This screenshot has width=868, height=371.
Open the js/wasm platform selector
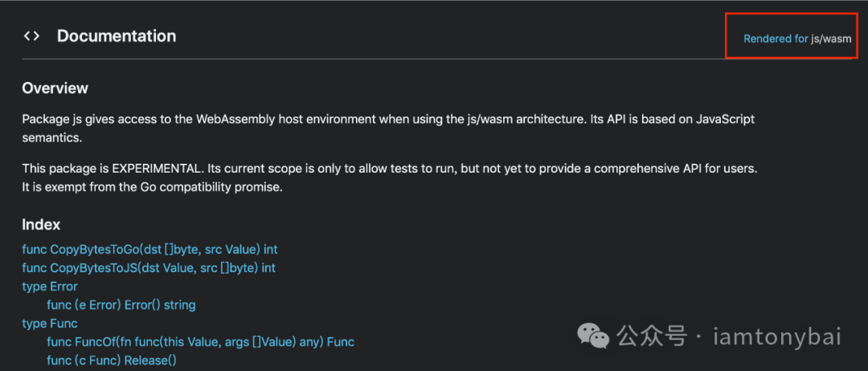point(831,39)
